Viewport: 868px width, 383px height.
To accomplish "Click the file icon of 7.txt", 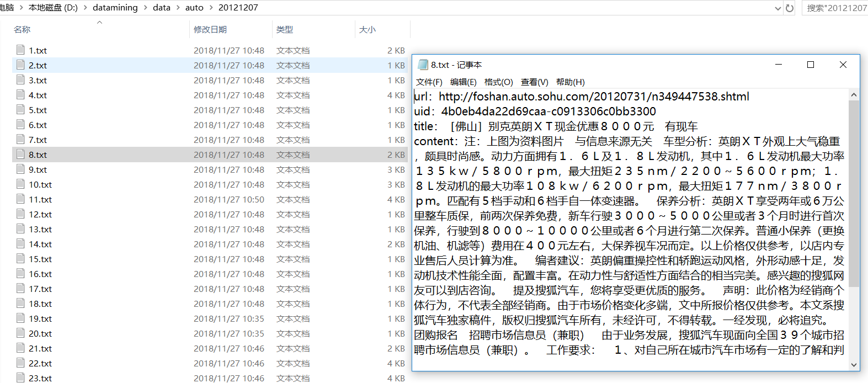I will [21, 139].
